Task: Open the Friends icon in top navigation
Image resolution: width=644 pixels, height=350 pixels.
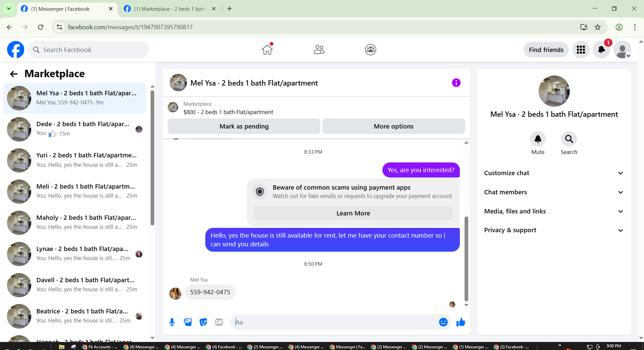Action: pyautogui.click(x=319, y=50)
